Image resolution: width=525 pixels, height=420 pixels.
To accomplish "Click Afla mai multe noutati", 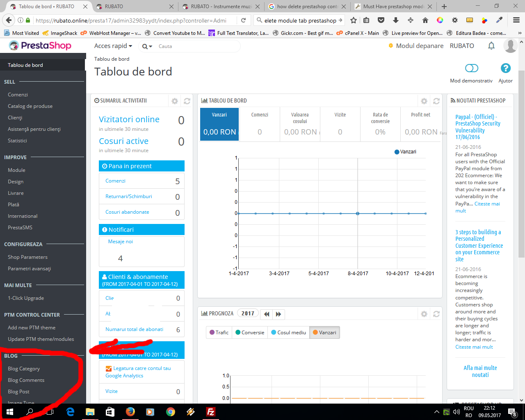I will tap(480, 371).
